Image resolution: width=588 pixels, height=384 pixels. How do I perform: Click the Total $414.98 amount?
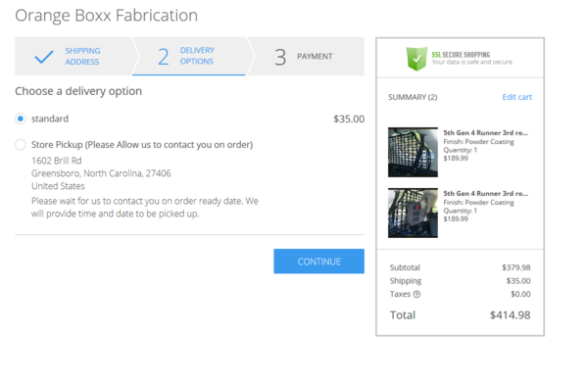(510, 315)
